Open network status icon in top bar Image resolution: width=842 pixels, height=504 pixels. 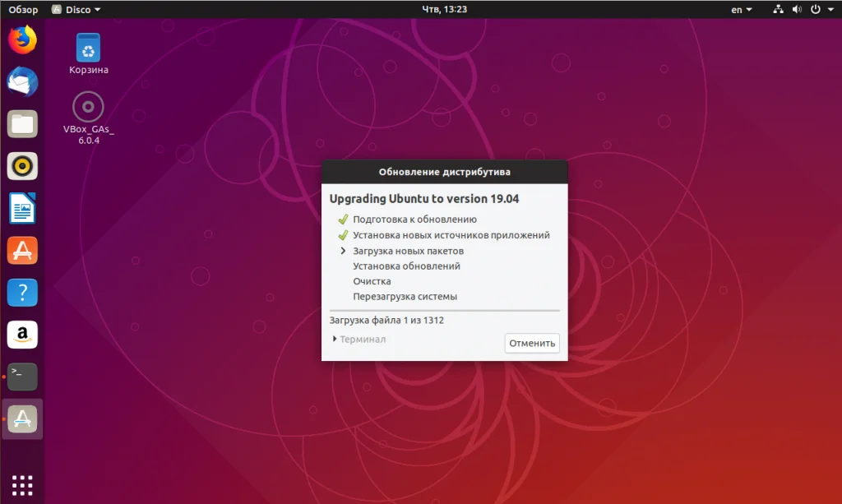[778, 9]
